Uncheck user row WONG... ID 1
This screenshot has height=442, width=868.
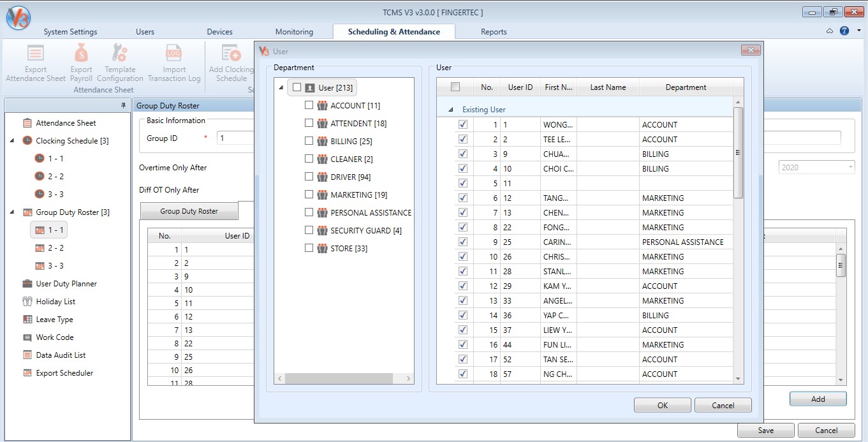tap(463, 124)
